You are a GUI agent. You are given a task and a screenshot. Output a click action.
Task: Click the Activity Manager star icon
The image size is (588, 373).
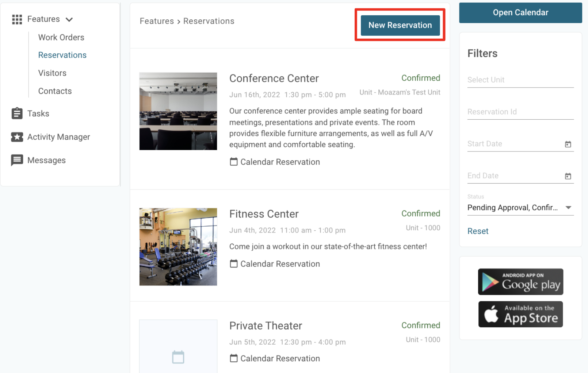[x=17, y=137]
